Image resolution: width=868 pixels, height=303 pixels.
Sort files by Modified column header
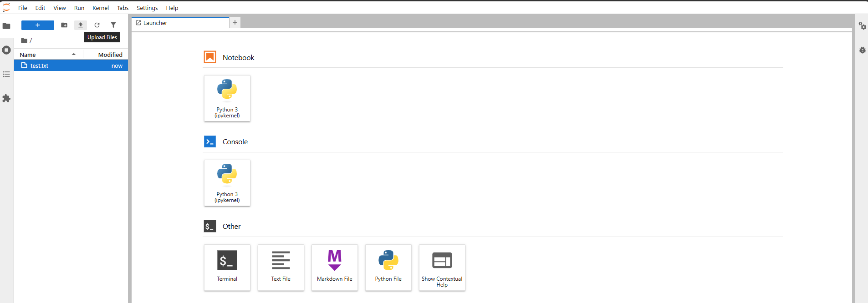point(106,55)
